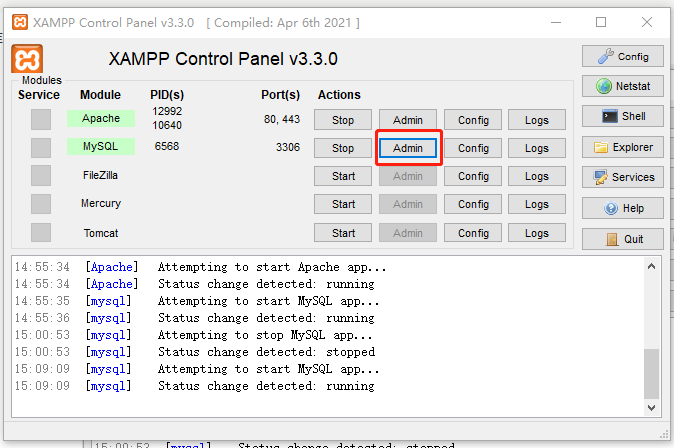The image size is (674, 448).
Task: Open MySQL Config menu
Action: coord(473,148)
